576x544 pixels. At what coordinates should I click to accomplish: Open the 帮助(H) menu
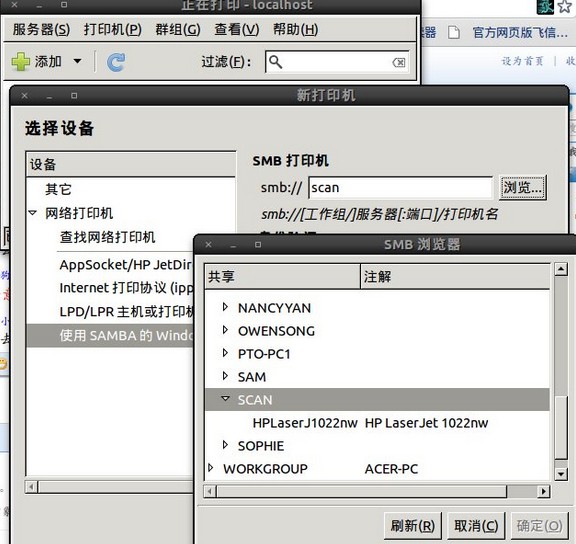(x=295, y=29)
